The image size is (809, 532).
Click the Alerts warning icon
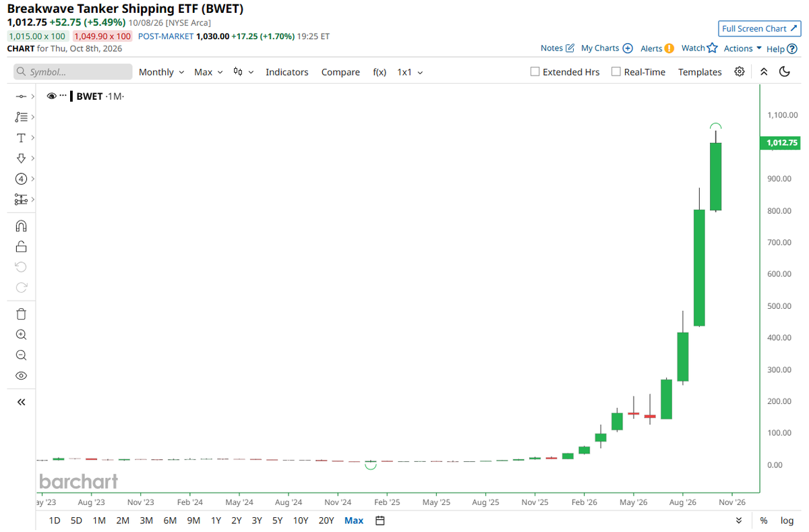coord(669,48)
